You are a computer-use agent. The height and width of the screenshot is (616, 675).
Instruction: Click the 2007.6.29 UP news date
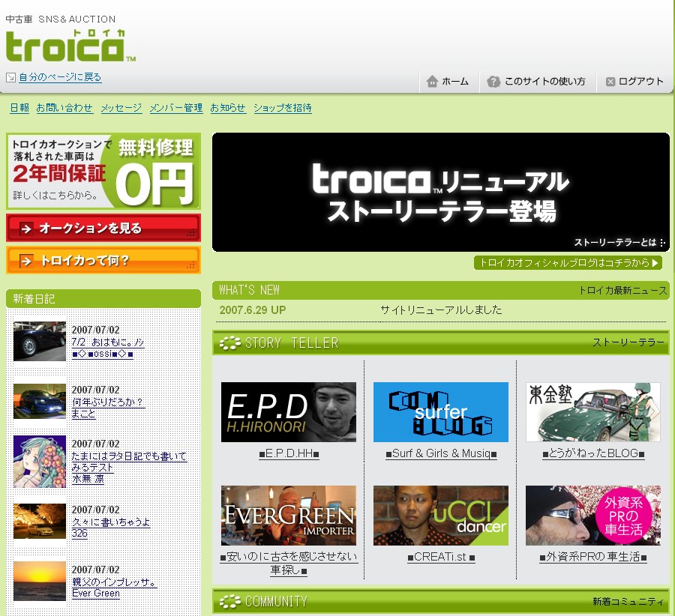click(x=253, y=310)
